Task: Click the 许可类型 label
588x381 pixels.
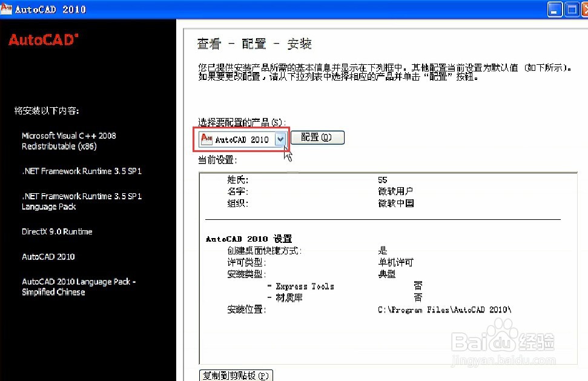Action: (246, 262)
